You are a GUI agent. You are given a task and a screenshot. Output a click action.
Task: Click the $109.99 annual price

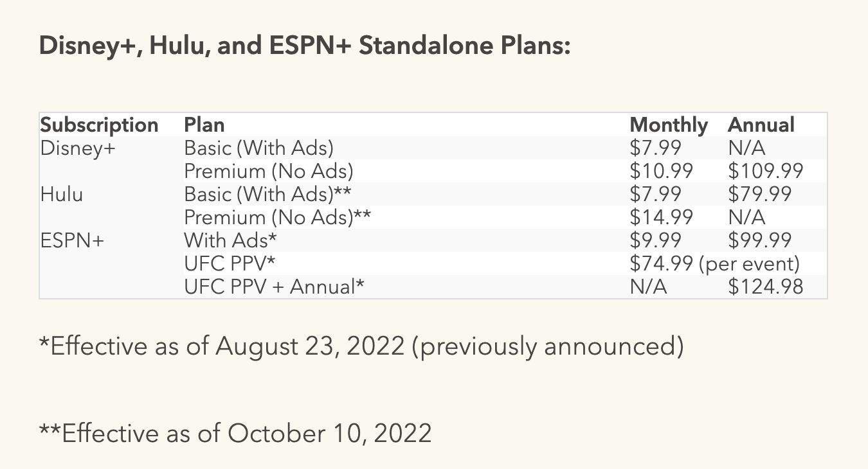(x=766, y=171)
